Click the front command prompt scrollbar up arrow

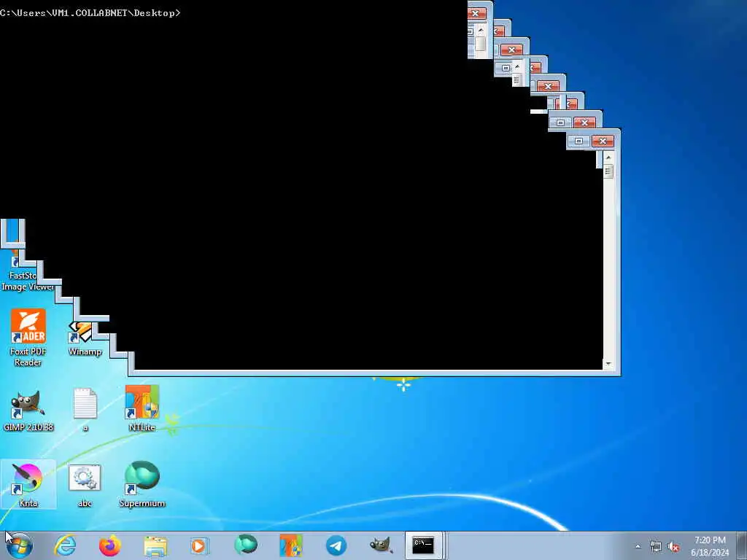608,157
